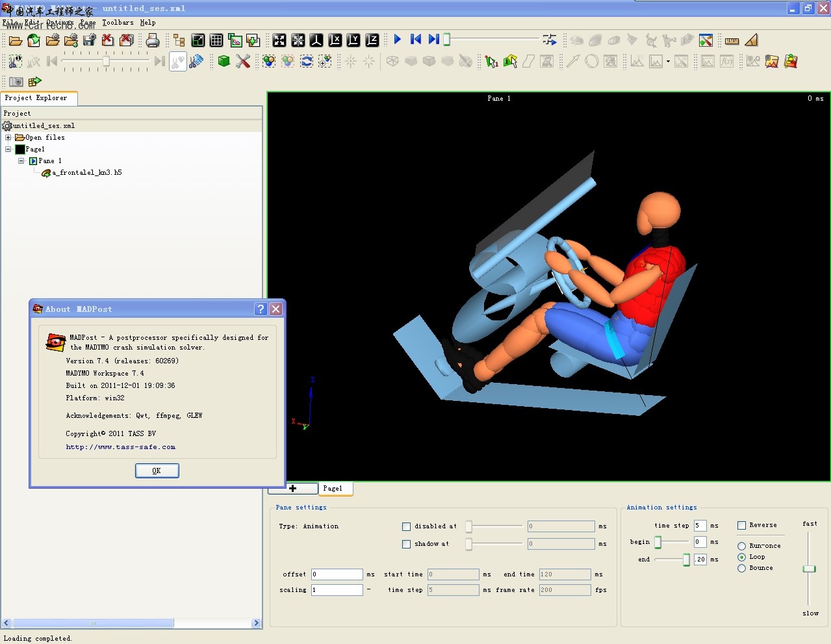Click the About dialog help question button
This screenshot has width=831, height=644.
pyautogui.click(x=261, y=309)
